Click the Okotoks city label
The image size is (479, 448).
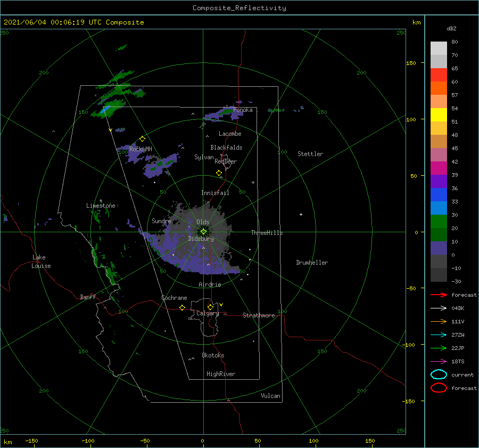pos(213,355)
